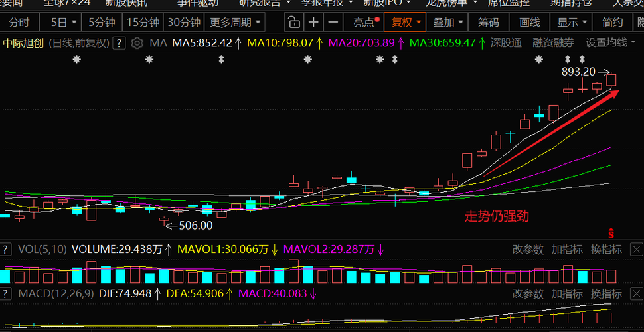Switch chart to 30分钟 period
The height and width of the screenshot is (332, 644).
pos(184,22)
